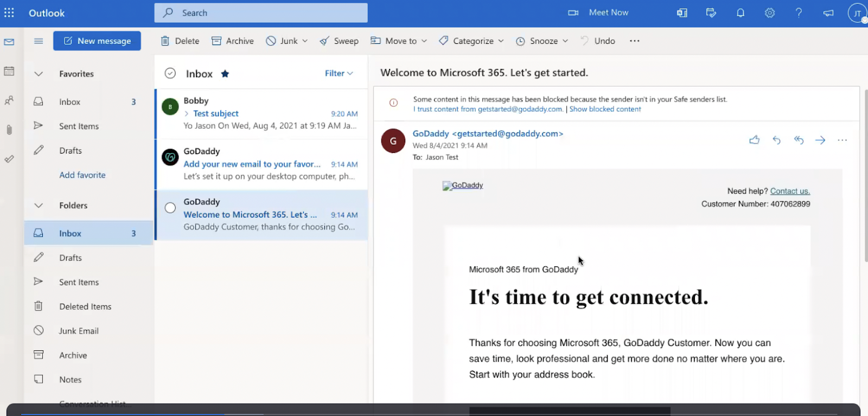Expand the Move to dropdown
Screen dimensions: 868x416
coord(424,41)
